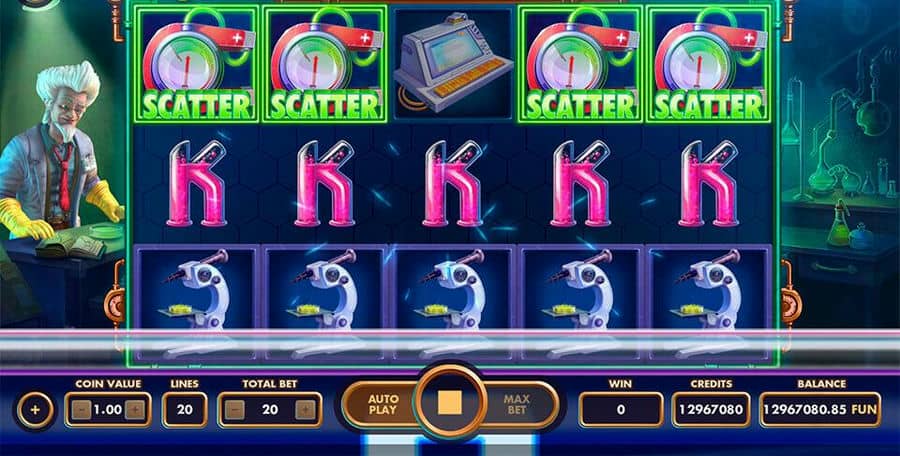Increase coin value with plus button

point(135,409)
